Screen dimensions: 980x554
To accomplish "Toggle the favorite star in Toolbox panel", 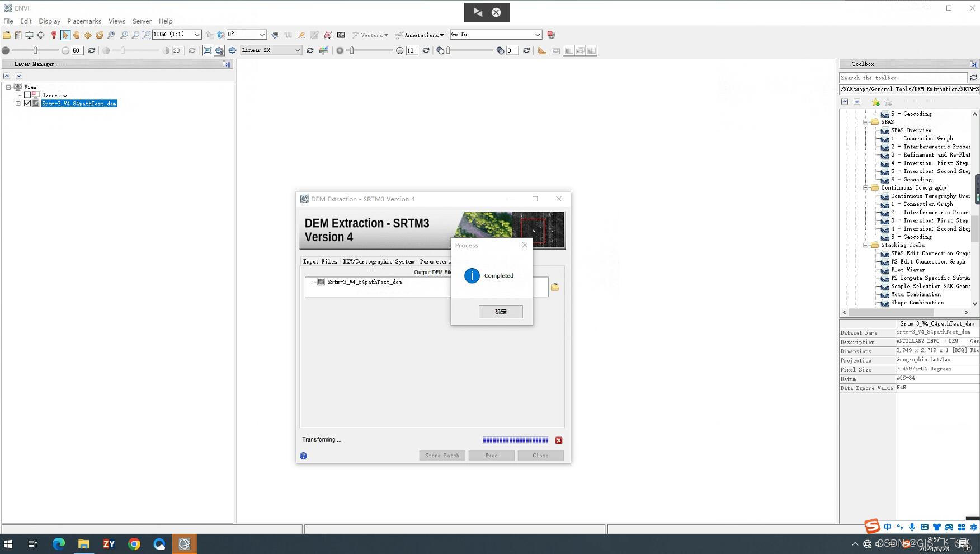I will (875, 102).
